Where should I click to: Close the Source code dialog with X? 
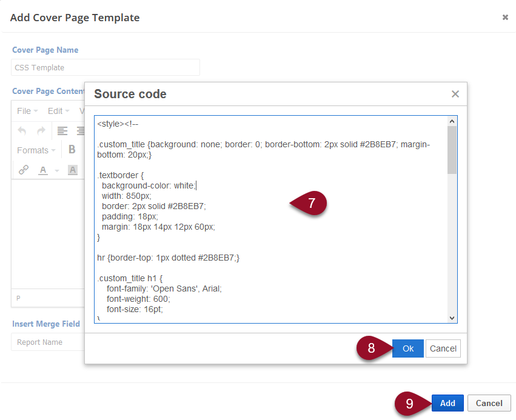[x=455, y=94]
